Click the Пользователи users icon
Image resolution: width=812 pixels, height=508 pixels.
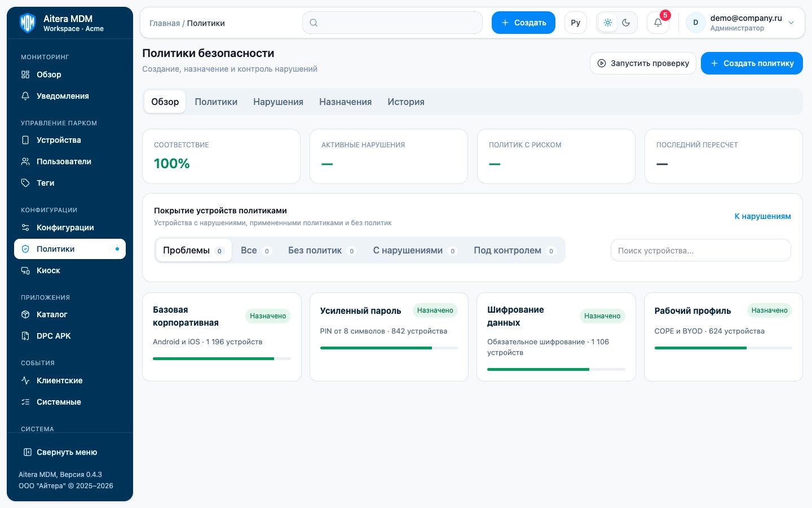[x=25, y=161]
